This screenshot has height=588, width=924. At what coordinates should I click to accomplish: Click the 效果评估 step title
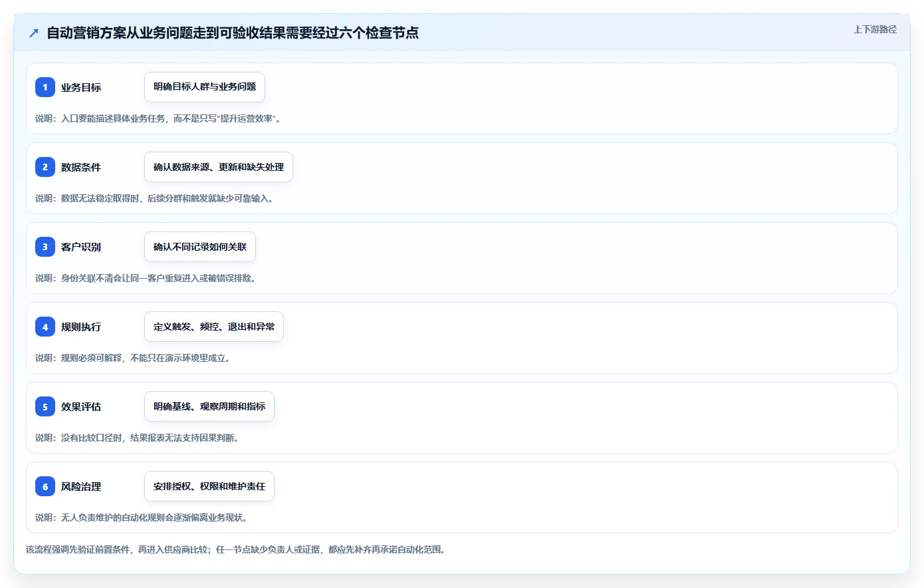[x=81, y=406]
